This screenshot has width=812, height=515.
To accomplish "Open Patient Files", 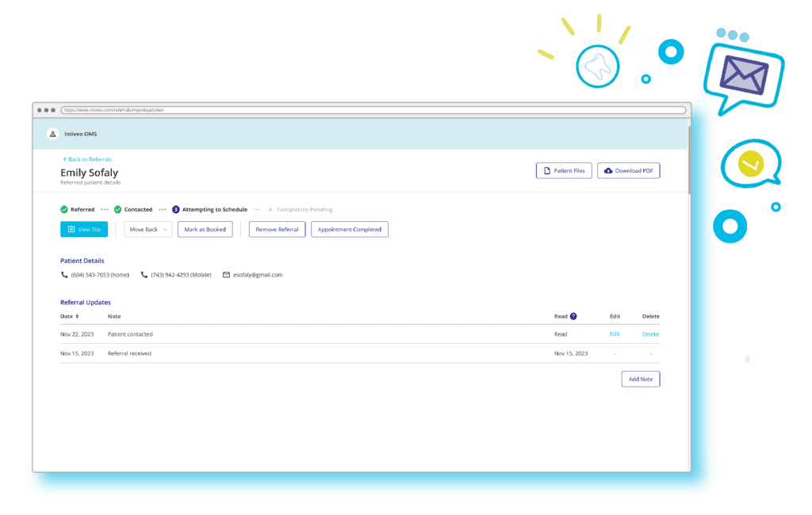I will click(x=564, y=171).
